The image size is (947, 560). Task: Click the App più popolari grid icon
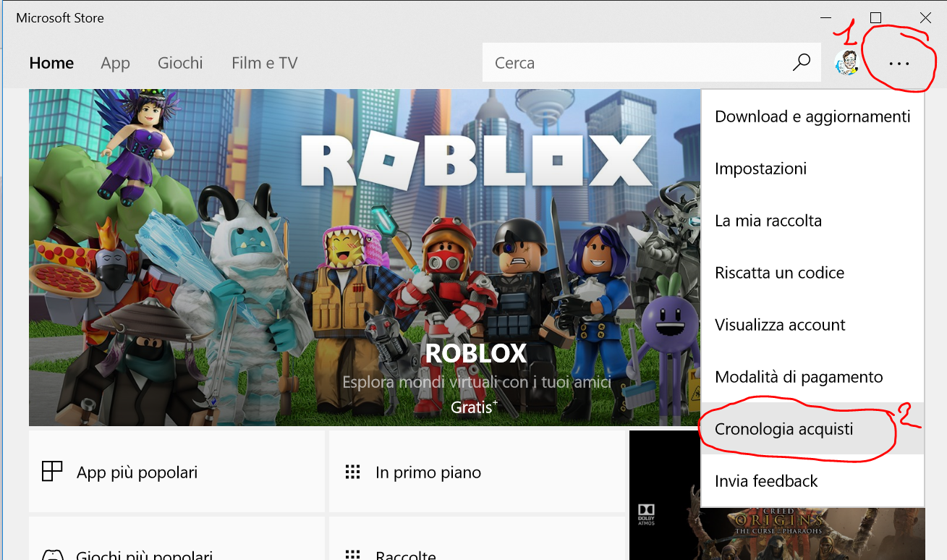click(x=52, y=472)
